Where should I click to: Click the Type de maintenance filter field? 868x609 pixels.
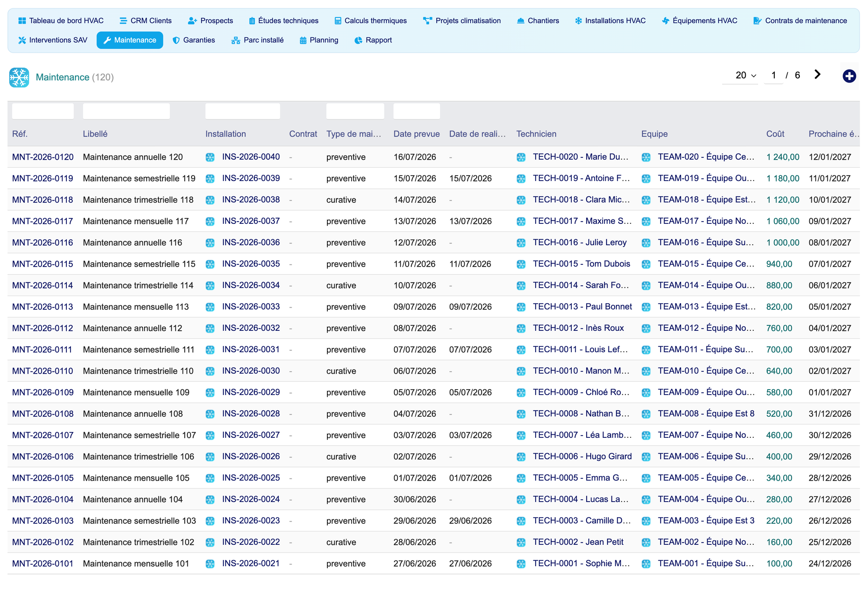pyautogui.click(x=355, y=111)
